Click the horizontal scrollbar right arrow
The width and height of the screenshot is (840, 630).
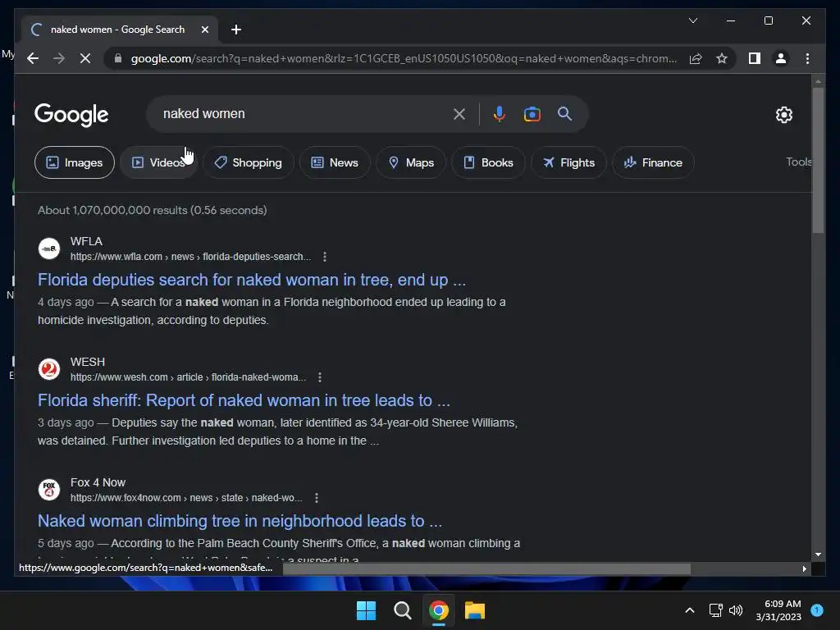point(804,569)
